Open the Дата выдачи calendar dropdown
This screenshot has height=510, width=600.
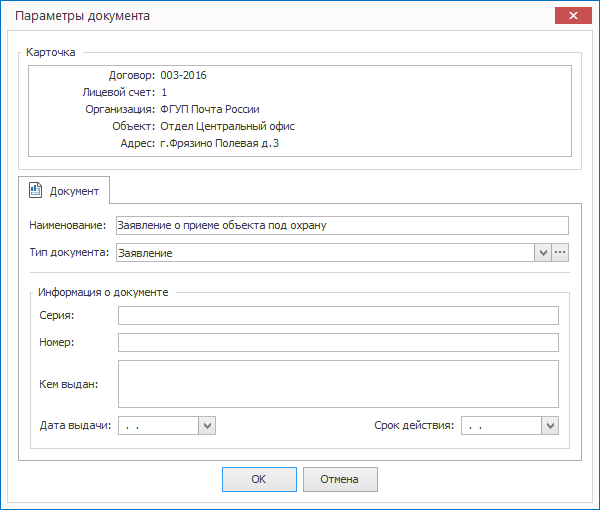207,425
